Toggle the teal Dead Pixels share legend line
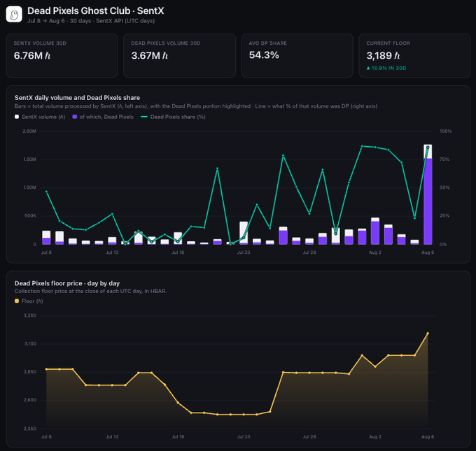 (x=144, y=117)
